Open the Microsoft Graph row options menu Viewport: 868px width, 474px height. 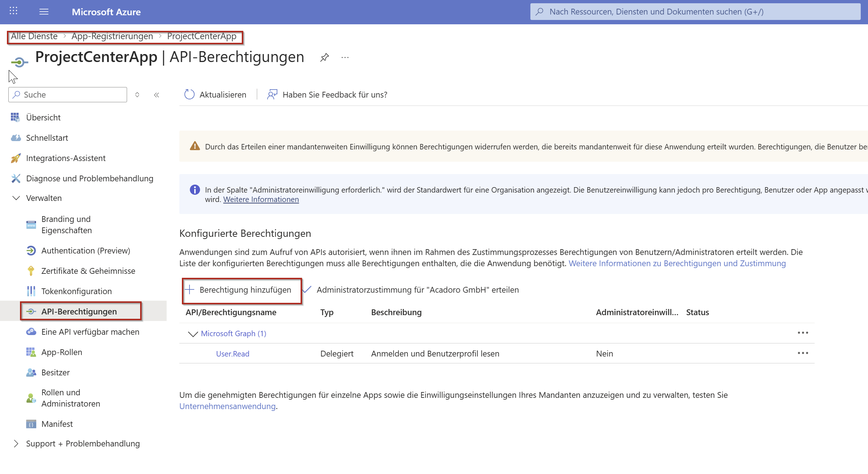pyautogui.click(x=803, y=333)
